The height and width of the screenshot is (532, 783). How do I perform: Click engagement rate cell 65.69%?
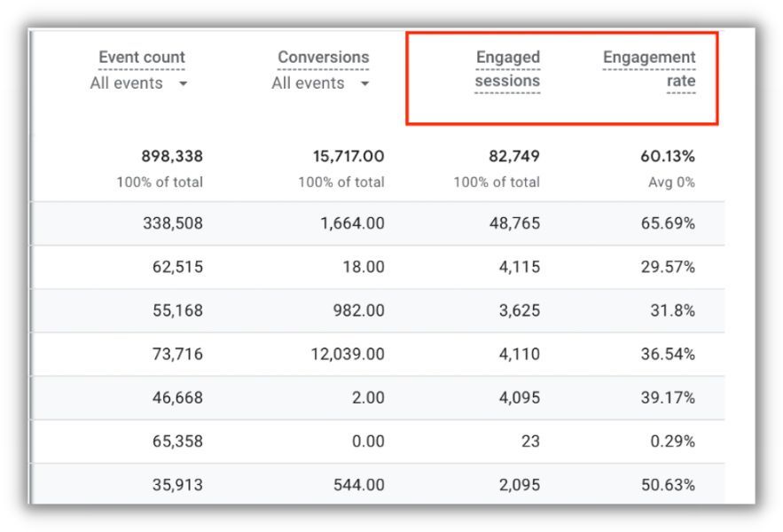coord(668,223)
